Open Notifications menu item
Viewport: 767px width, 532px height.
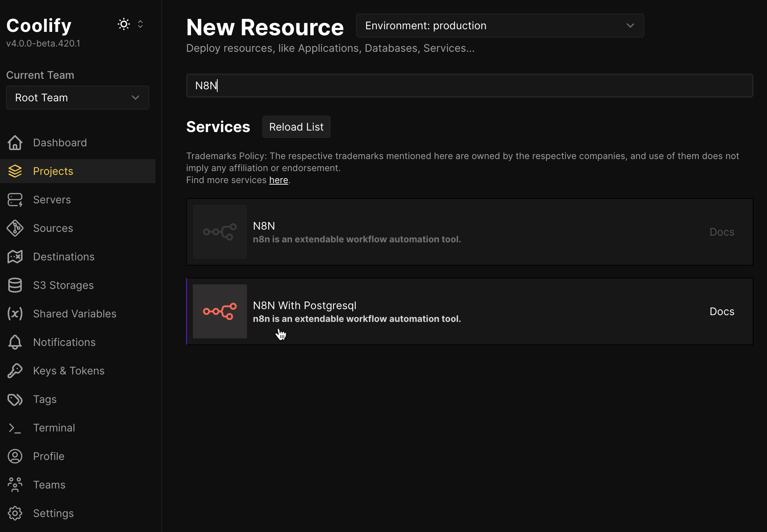tap(78, 342)
